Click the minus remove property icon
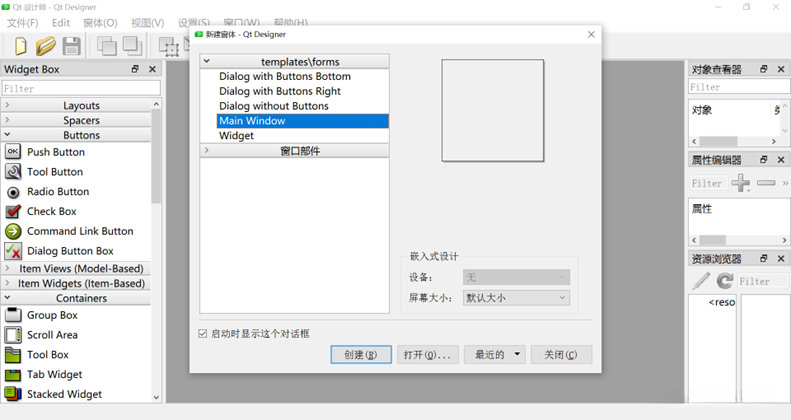This screenshot has height=420, width=791. (766, 183)
